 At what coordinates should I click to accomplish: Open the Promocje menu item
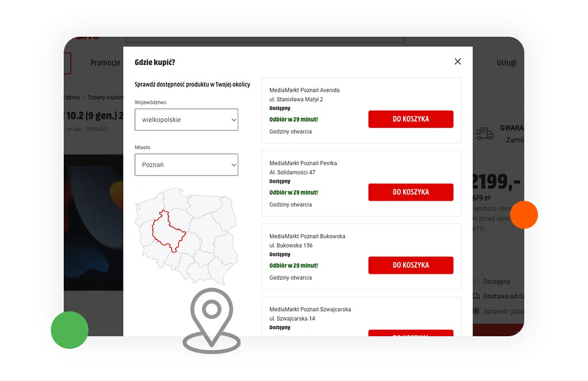(x=105, y=63)
